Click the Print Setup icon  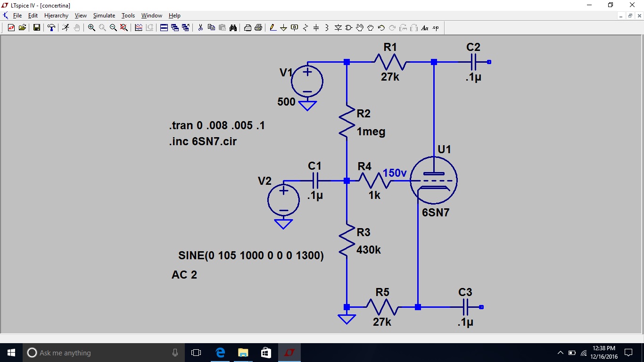[248, 28]
